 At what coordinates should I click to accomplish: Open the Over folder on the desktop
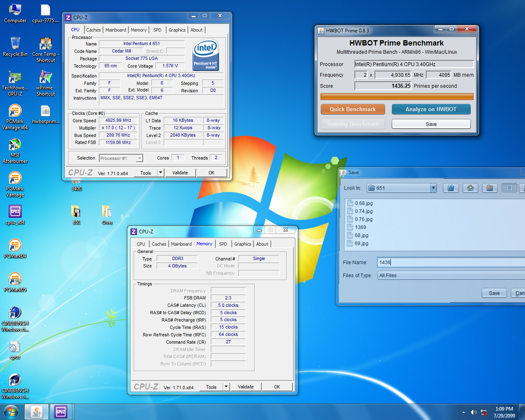point(107,215)
